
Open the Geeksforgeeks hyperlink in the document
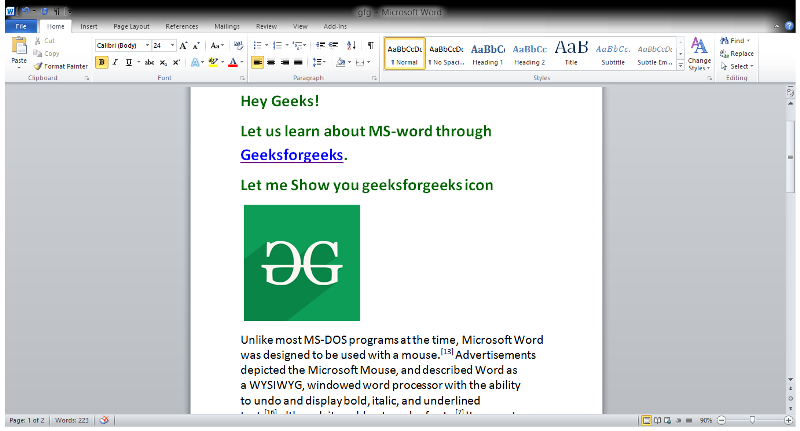click(x=292, y=155)
